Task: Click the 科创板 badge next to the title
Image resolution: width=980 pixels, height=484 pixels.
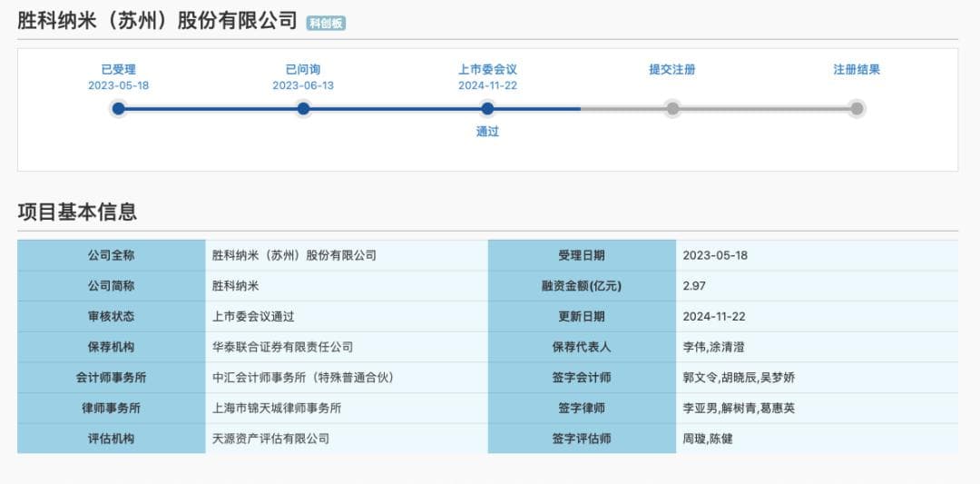Action: [x=326, y=24]
